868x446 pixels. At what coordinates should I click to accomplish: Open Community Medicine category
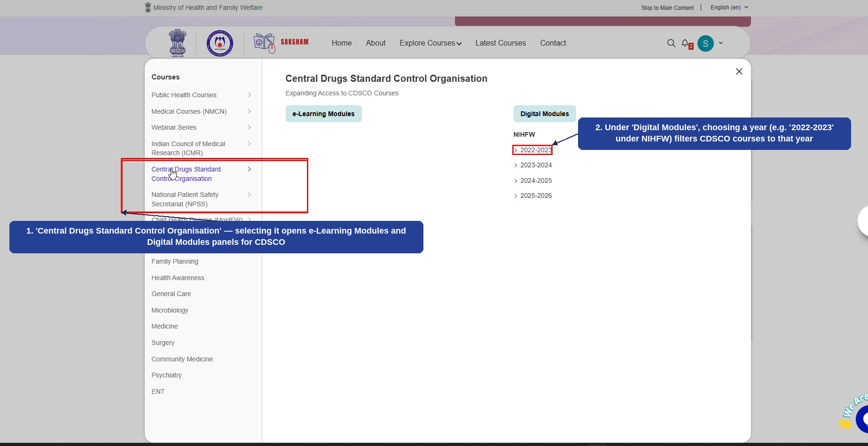point(182,359)
